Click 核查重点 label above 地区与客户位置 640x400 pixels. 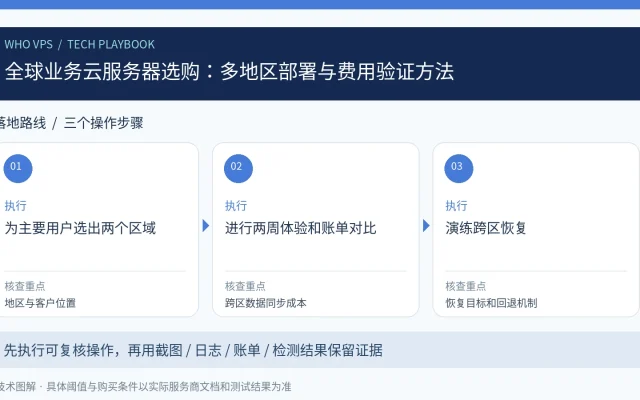(25, 286)
